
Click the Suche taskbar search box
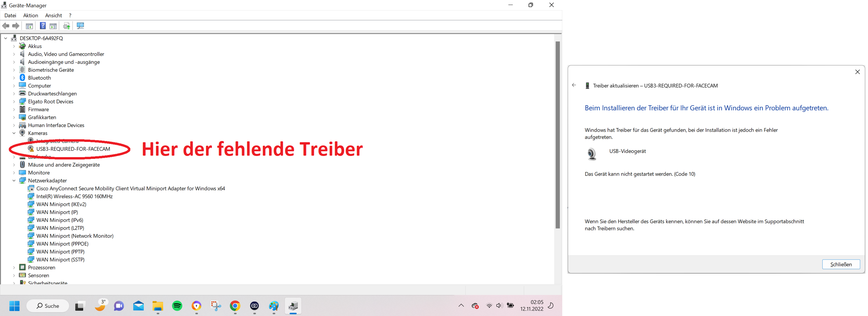[48, 305]
